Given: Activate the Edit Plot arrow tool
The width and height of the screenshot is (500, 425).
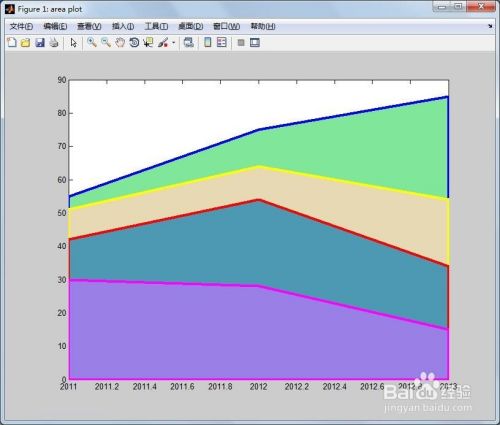Looking at the screenshot, I should [73, 43].
